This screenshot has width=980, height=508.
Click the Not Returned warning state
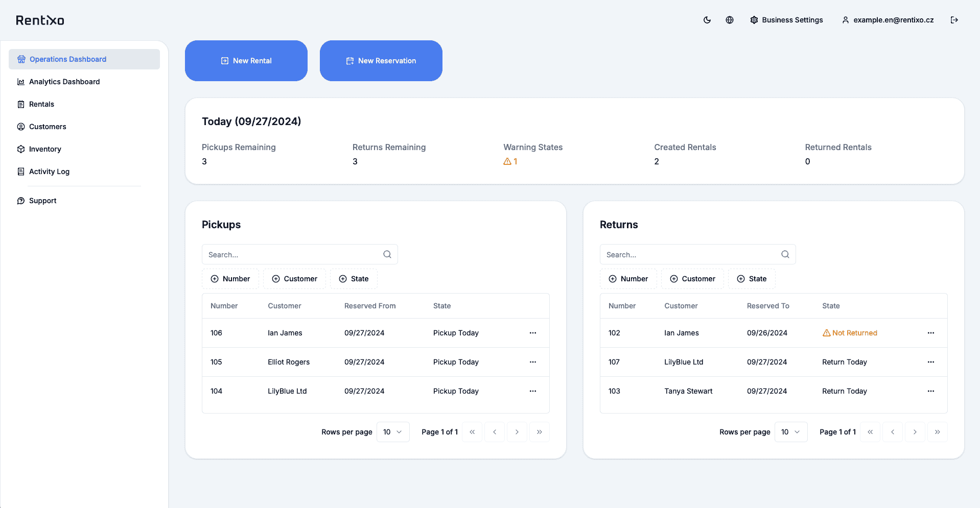[850, 333]
